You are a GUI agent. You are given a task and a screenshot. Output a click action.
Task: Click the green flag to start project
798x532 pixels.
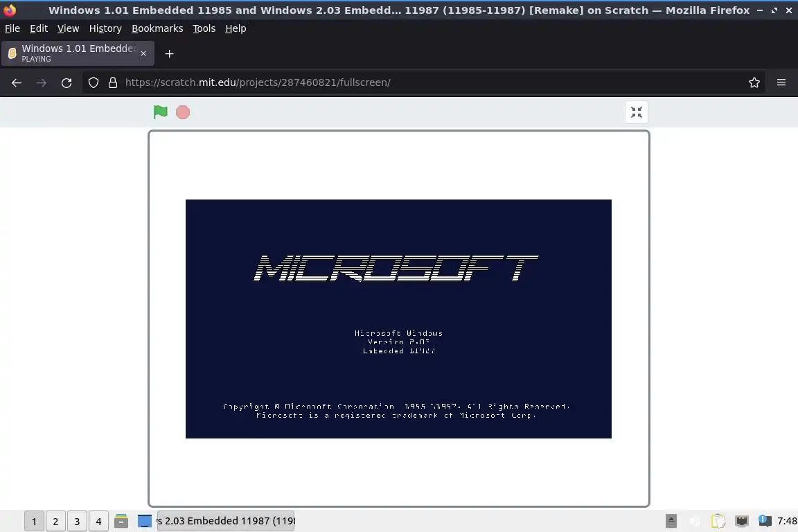tap(160, 112)
